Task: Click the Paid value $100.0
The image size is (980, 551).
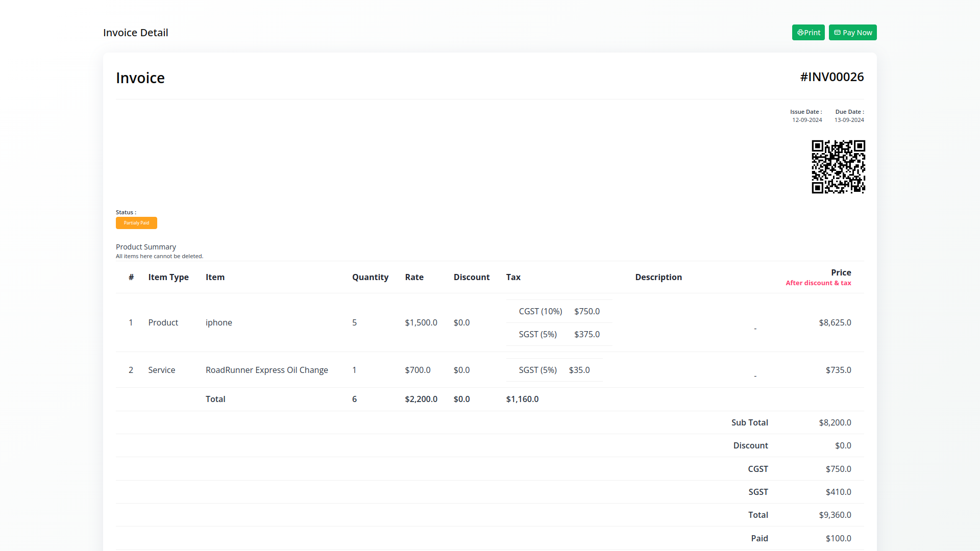Action: point(838,538)
